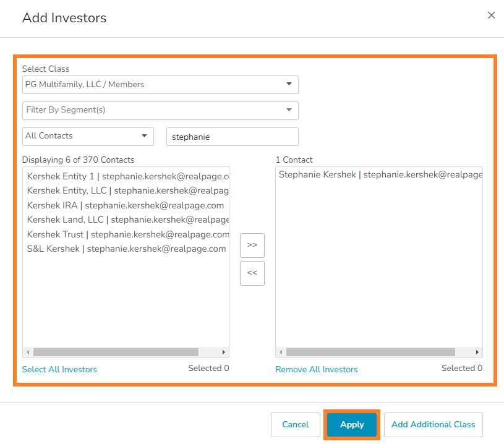Viewport: 504px width, 444px height.
Task: Select Kershek IRA contact
Action: (x=126, y=205)
